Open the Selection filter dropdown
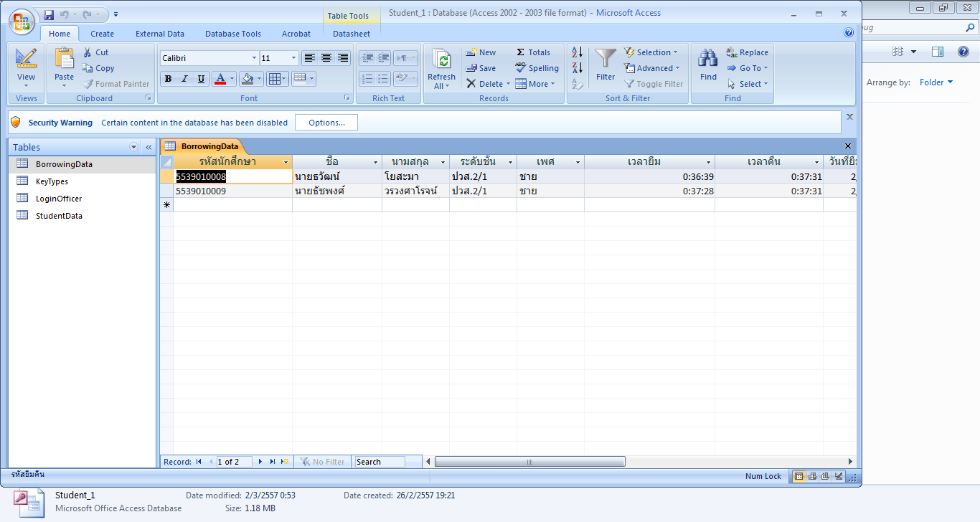Viewport: 980px width, 522px height. [x=651, y=52]
